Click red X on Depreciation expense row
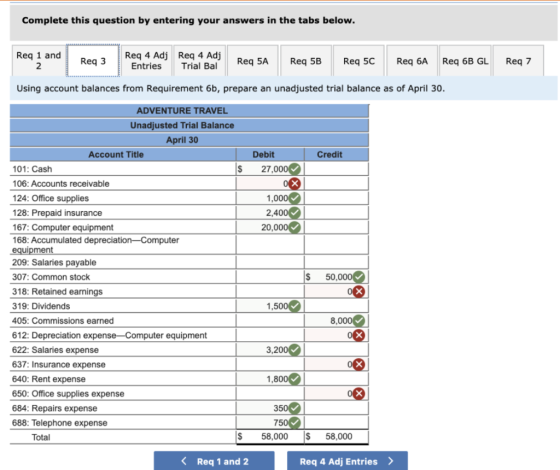Image resolution: width=560 pixels, height=470 pixels. [x=359, y=335]
